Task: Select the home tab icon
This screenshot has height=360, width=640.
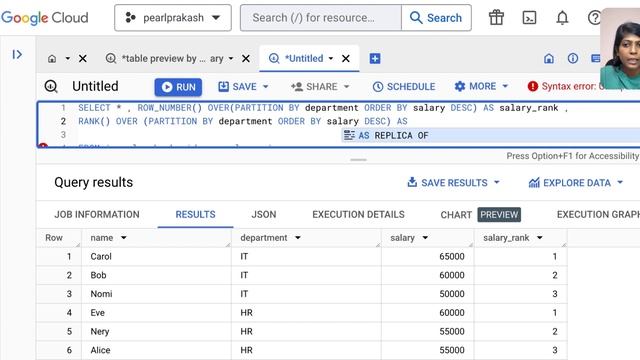Action: [52, 58]
